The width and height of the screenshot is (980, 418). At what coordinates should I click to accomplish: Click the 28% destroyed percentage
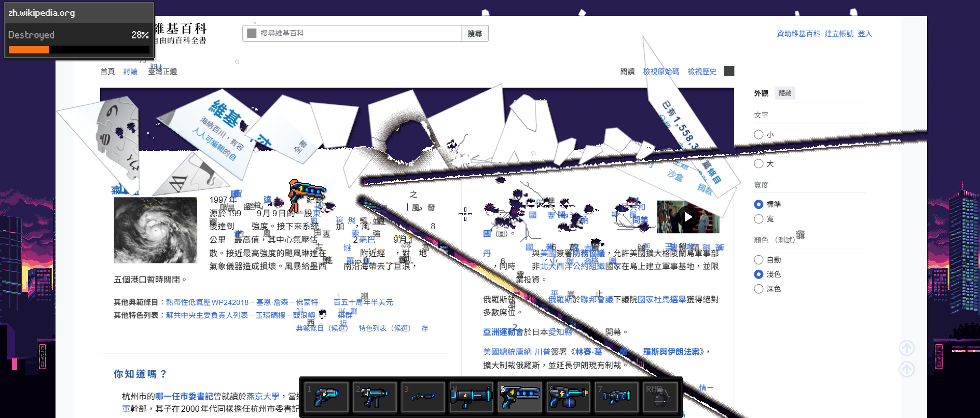coord(140,35)
